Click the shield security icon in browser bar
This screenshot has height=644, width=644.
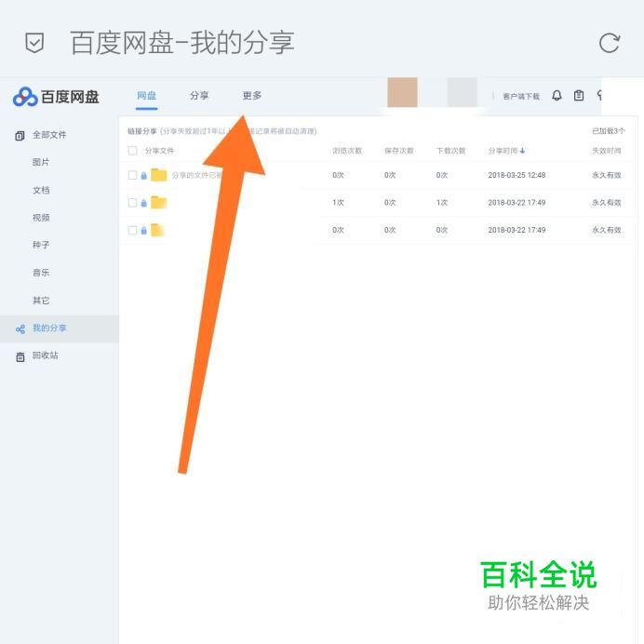click(x=34, y=43)
